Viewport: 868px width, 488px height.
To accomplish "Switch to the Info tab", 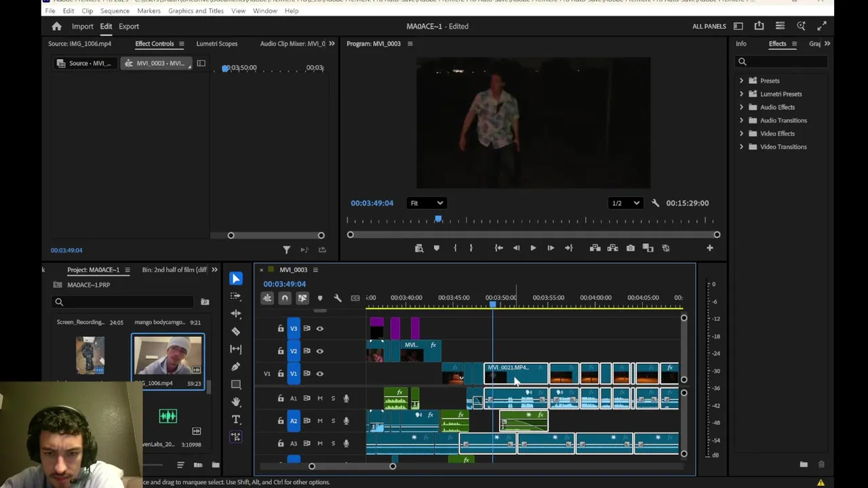I will 741,44.
